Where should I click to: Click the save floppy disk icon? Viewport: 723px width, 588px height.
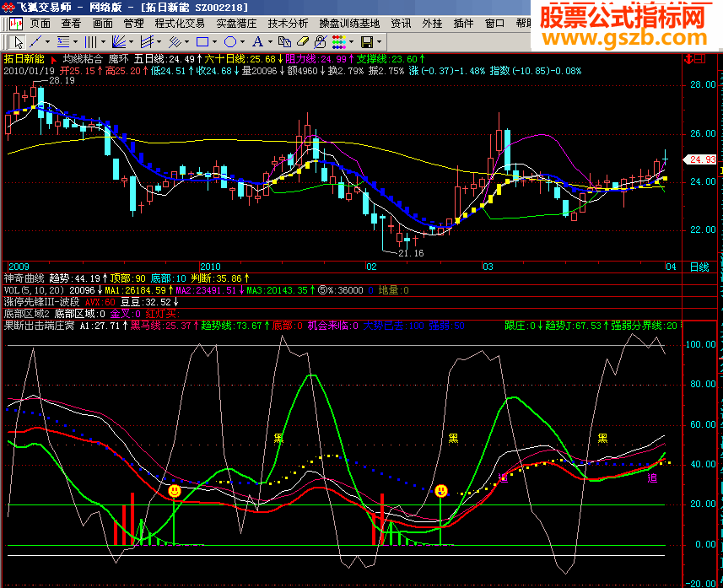(x=367, y=42)
